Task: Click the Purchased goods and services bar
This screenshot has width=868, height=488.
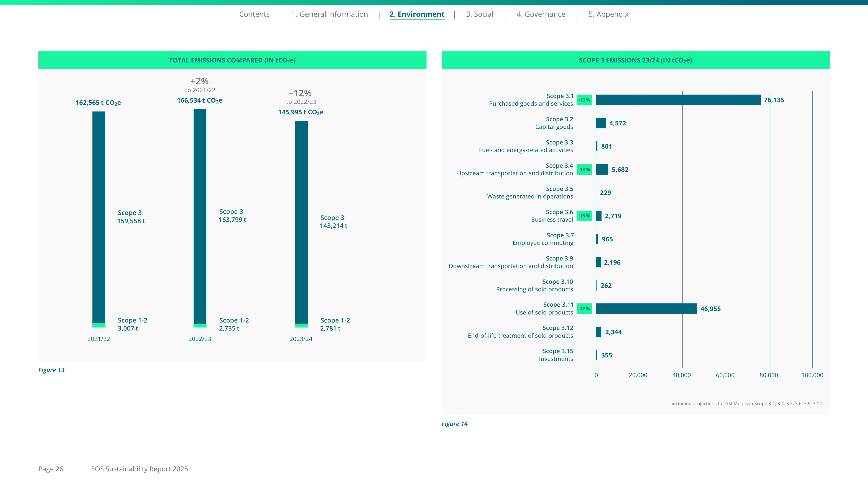Action: (x=678, y=100)
